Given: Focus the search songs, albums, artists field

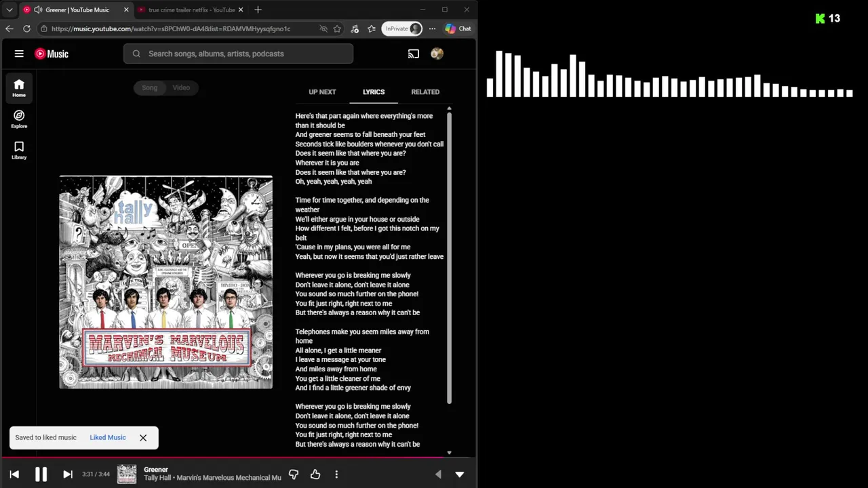Looking at the screenshot, I should (x=238, y=54).
